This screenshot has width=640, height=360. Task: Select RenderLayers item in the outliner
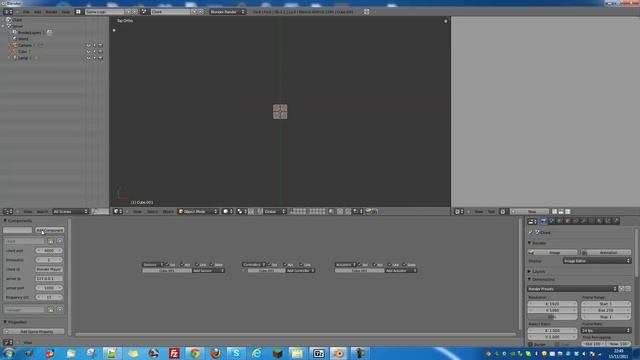coord(29,33)
